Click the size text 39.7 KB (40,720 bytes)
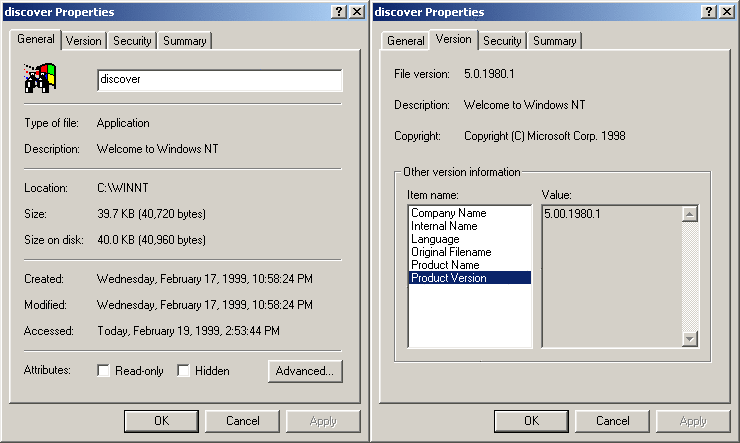Viewport: 740px width, 443px height. 151,214
